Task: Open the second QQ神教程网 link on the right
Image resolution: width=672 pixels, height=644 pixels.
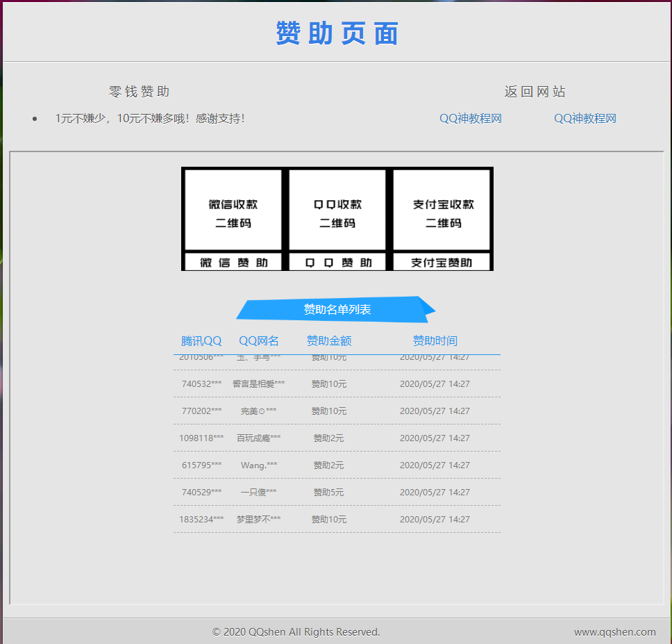Action: (x=585, y=118)
